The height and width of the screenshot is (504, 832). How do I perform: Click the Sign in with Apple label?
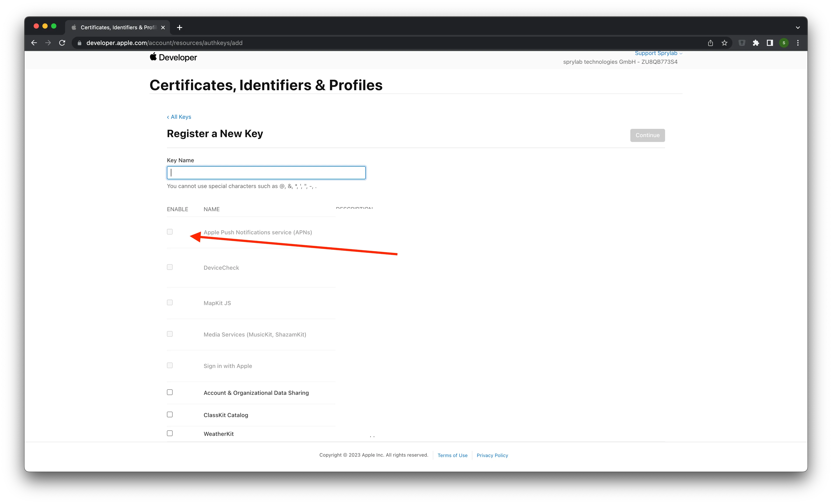coord(228,366)
